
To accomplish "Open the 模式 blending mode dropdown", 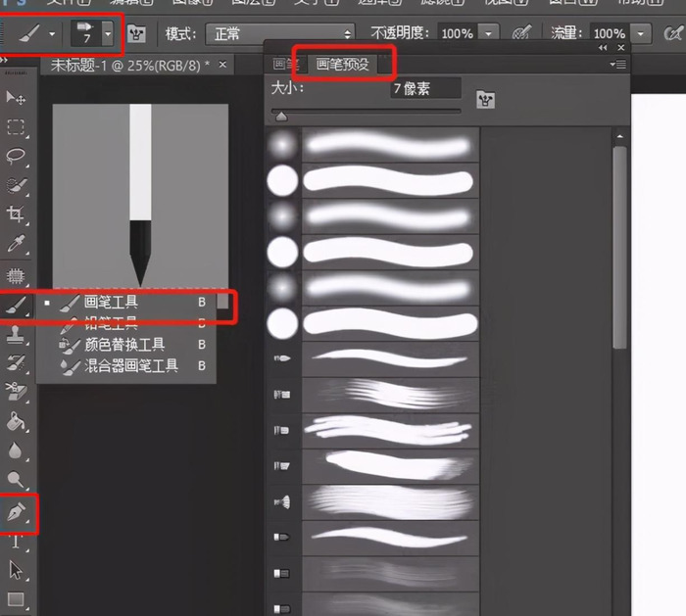I will pos(280,34).
